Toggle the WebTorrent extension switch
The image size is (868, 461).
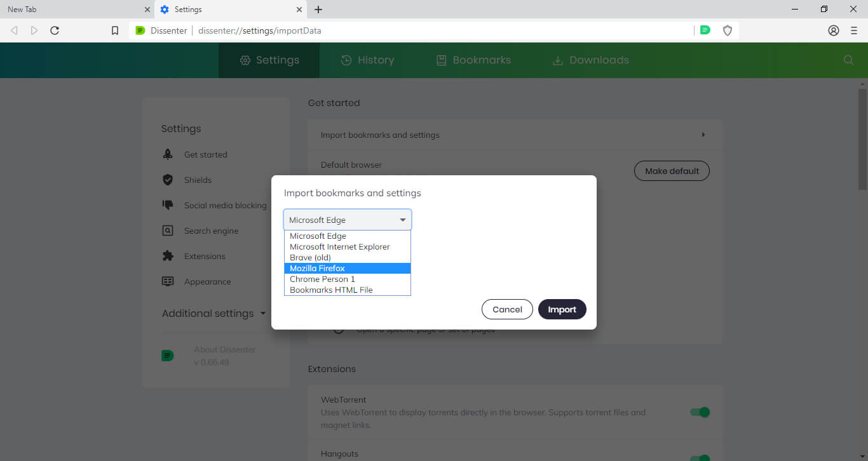pos(700,412)
